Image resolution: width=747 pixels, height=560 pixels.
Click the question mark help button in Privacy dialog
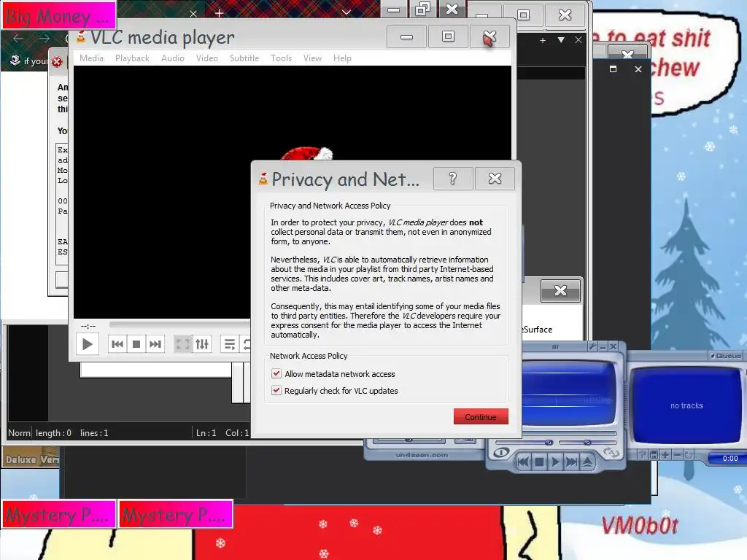pyautogui.click(x=453, y=179)
